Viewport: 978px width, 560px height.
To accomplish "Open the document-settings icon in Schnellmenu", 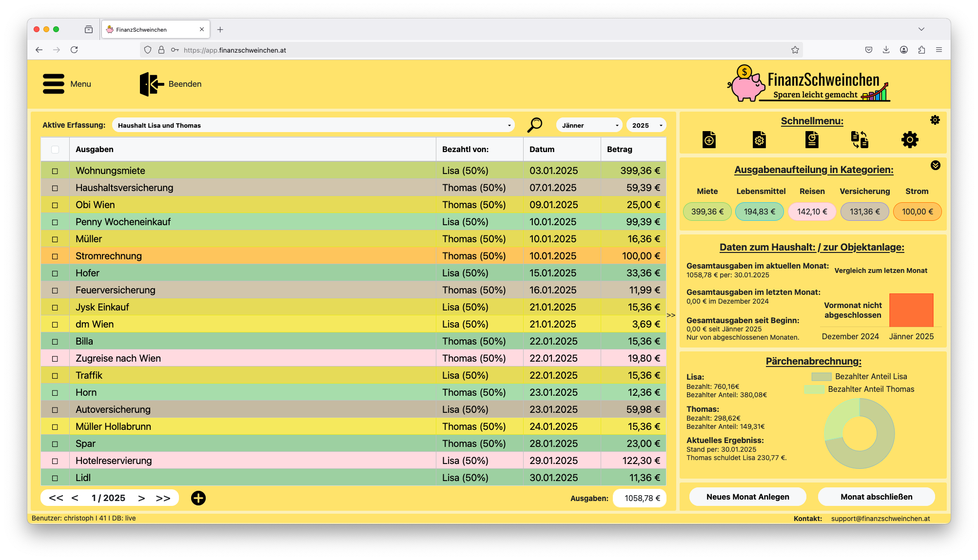I will pyautogui.click(x=759, y=140).
